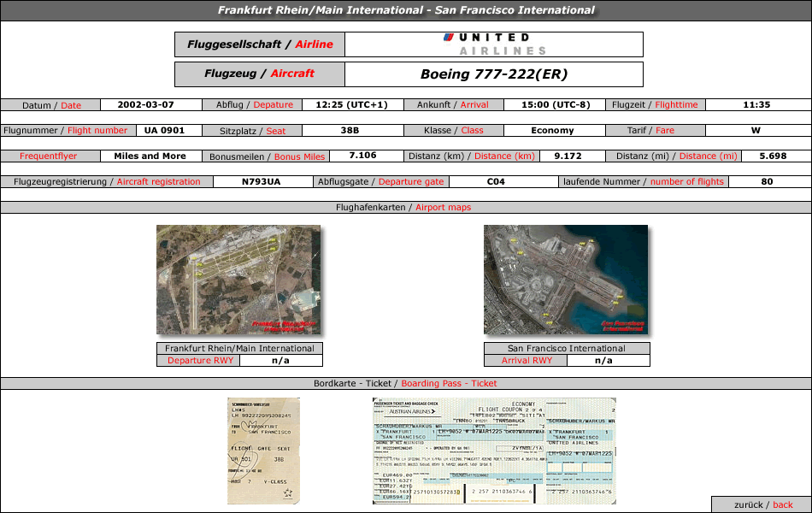The height and width of the screenshot is (513, 812).
Task: Select aircraft registration N793UA
Action: [261, 182]
